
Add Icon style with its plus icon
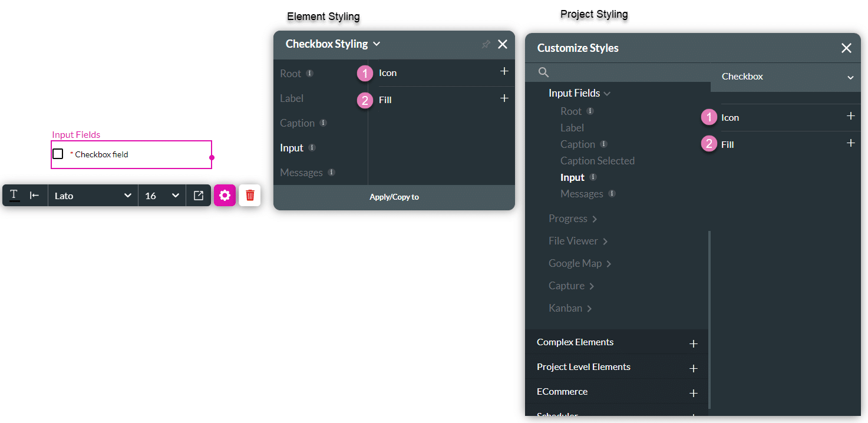tap(504, 71)
